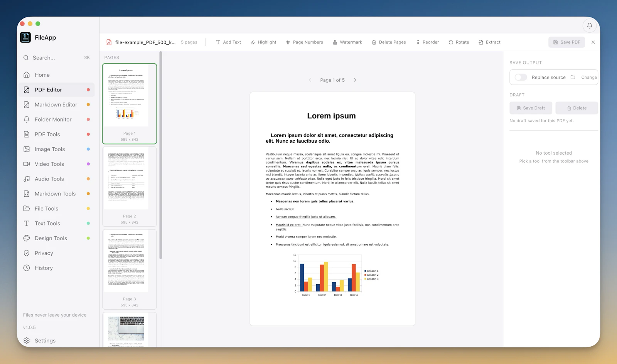The width and height of the screenshot is (617, 364).
Task: Click the red macOS close window button
Action: pos(22,24)
